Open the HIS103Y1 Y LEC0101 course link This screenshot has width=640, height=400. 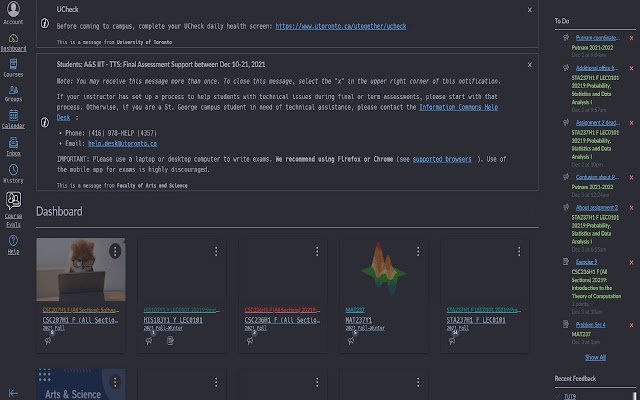[173, 320]
